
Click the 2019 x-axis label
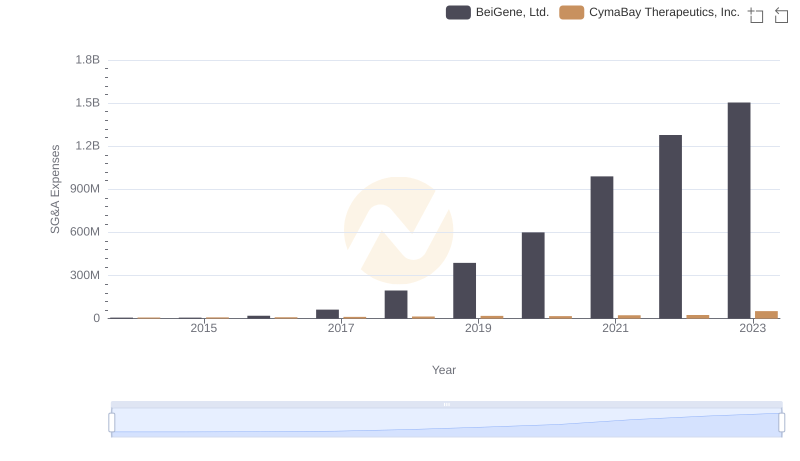pos(478,328)
